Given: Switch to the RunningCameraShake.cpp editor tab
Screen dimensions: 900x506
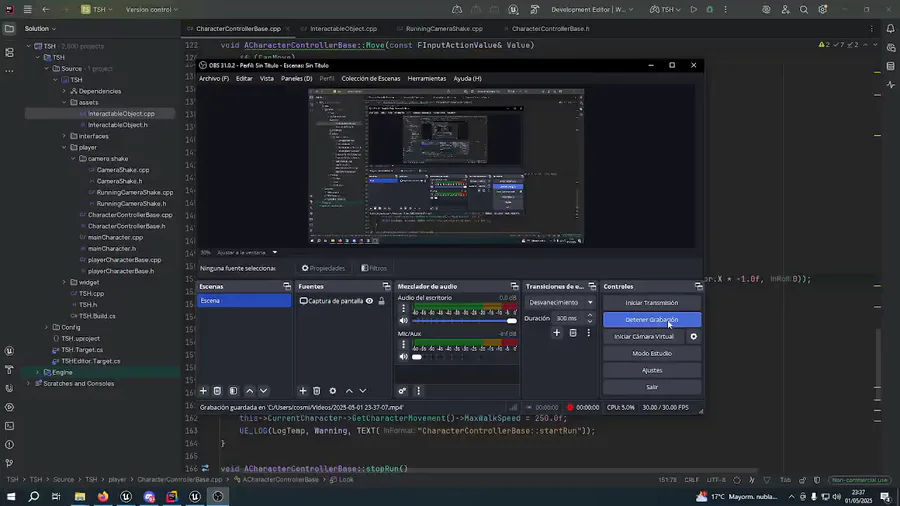Looking at the screenshot, I should point(444,29).
